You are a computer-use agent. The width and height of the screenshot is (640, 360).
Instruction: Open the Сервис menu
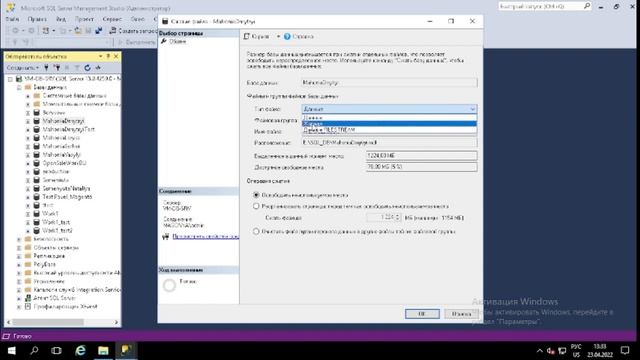pos(112,19)
